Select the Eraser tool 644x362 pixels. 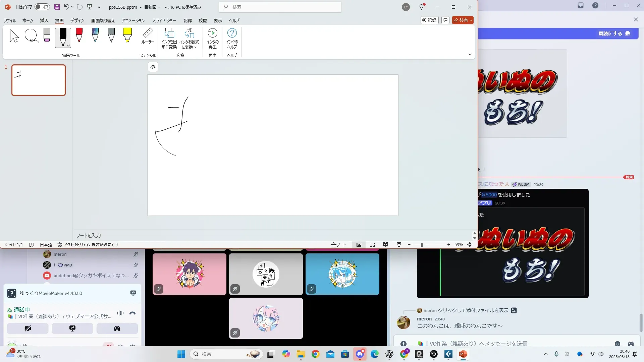pyautogui.click(x=47, y=35)
